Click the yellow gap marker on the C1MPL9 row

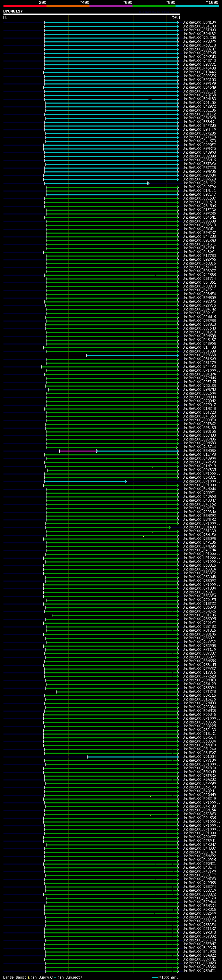tap(153, 467)
